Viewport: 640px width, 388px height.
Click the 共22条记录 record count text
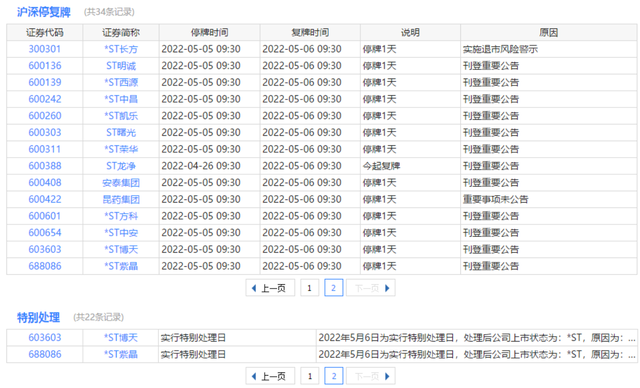[x=98, y=317]
